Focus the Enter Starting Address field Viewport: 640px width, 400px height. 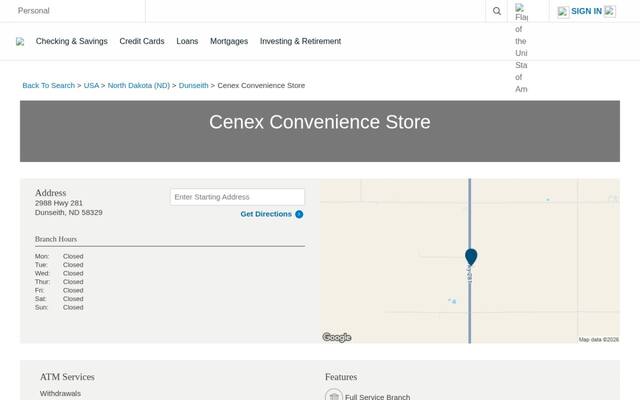tap(237, 197)
